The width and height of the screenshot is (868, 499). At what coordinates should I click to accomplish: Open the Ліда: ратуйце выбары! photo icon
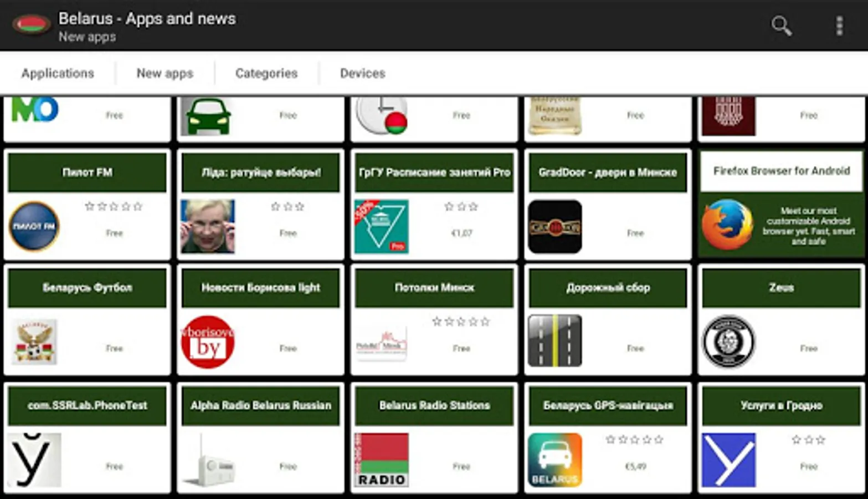208,226
